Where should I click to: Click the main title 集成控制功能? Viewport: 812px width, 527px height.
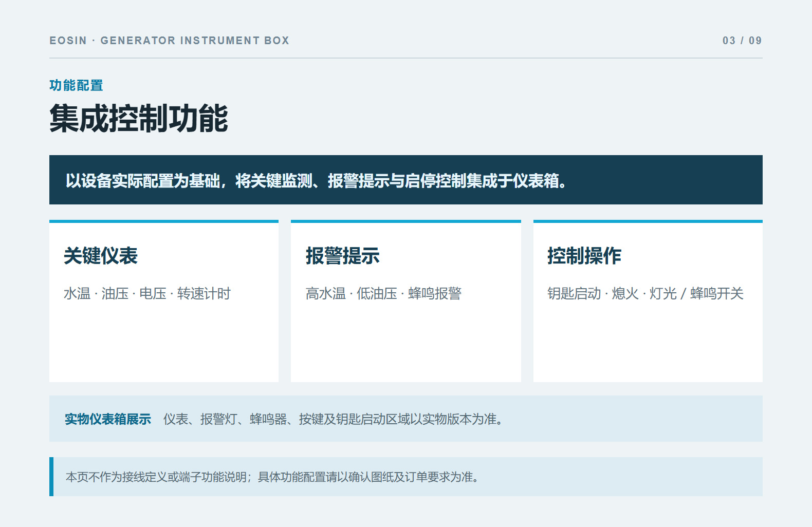tap(139, 119)
